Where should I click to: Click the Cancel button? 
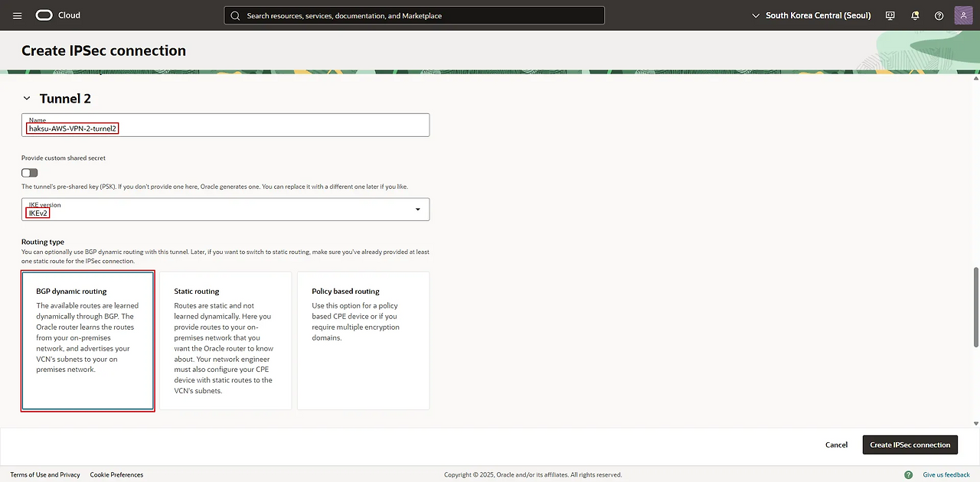[x=836, y=445]
